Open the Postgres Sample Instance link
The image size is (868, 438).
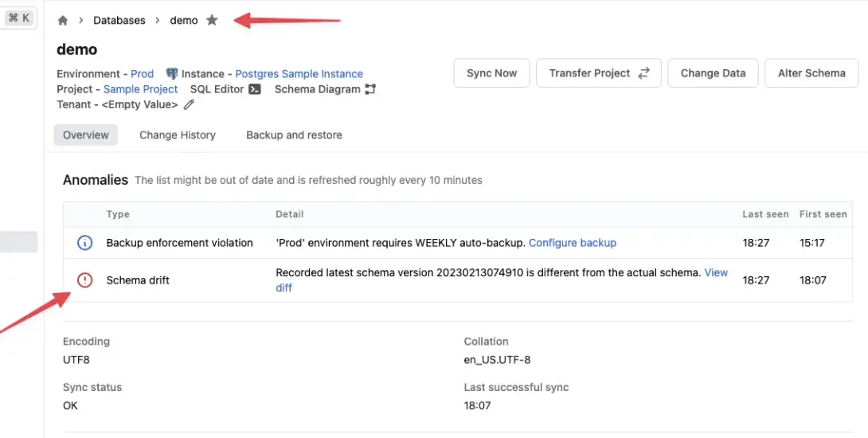(299, 74)
